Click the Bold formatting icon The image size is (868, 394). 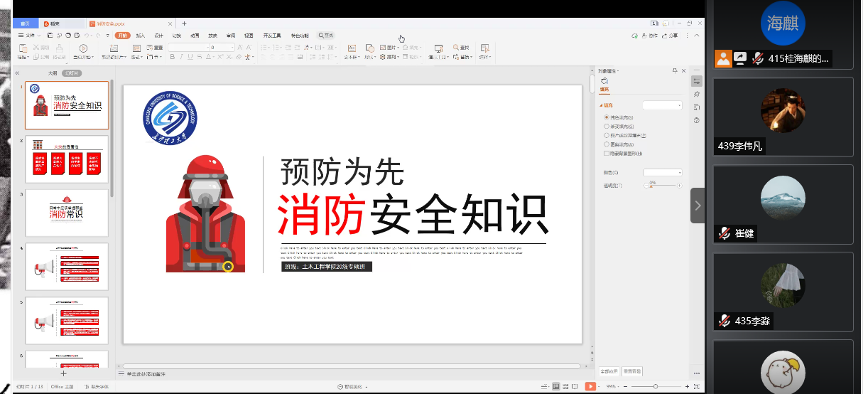tap(172, 57)
